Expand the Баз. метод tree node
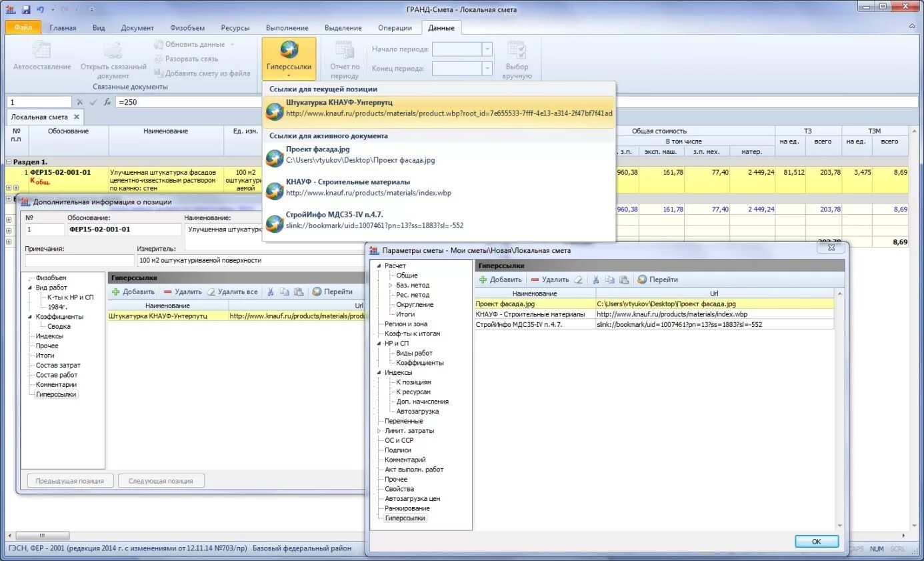 pos(391,286)
